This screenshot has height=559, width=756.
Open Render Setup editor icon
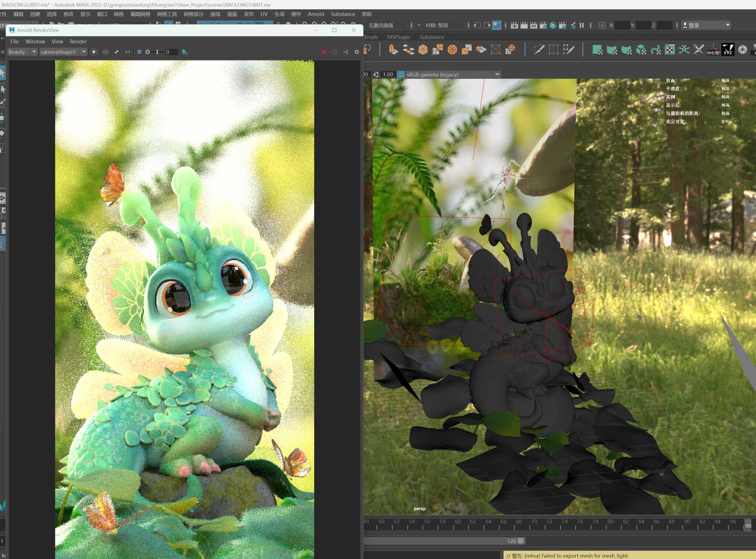pos(562,25)
